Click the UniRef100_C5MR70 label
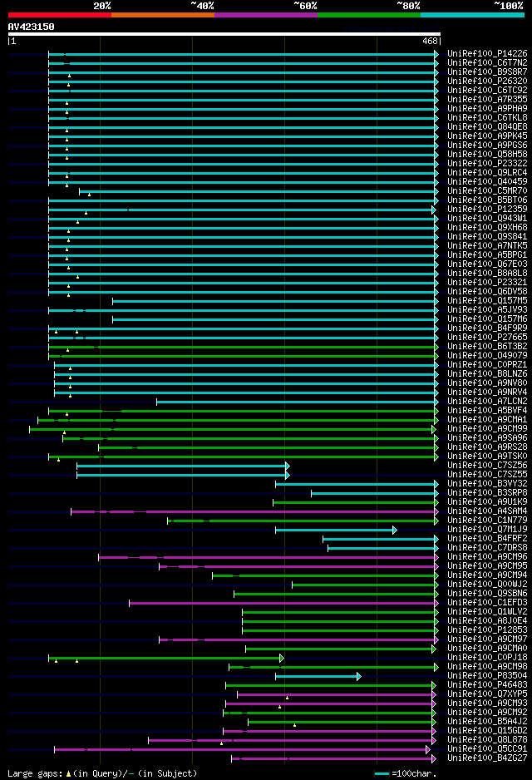Image resolution: width=532 pixels, height=780 pixels. [x=487, y=191]
